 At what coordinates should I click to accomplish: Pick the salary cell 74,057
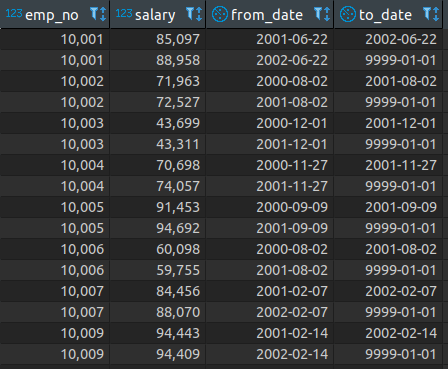point(158,186)
